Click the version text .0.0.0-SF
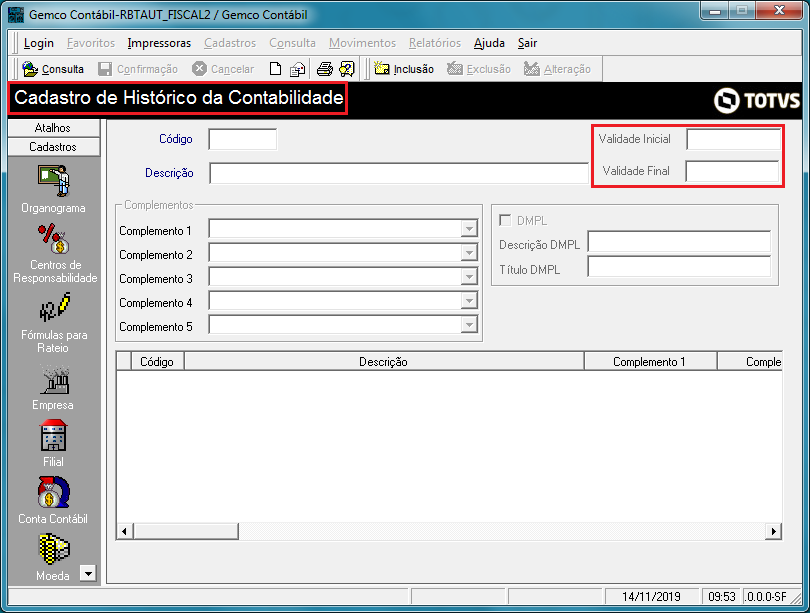The width and height of the screenshot is (810, 613). click(x=766, y=596)
